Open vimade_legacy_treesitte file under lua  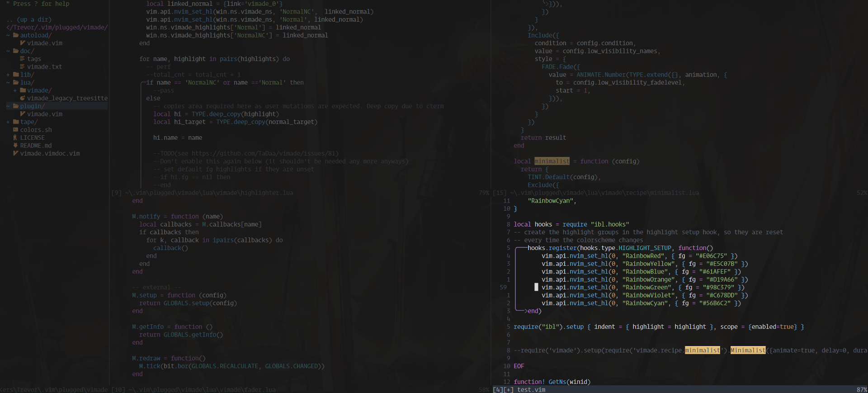[67, 98]
